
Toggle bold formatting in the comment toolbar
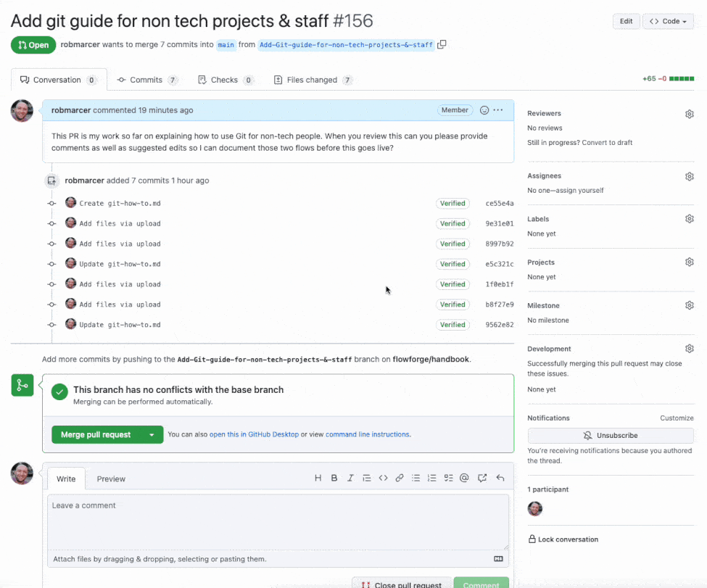click(334, 478)
